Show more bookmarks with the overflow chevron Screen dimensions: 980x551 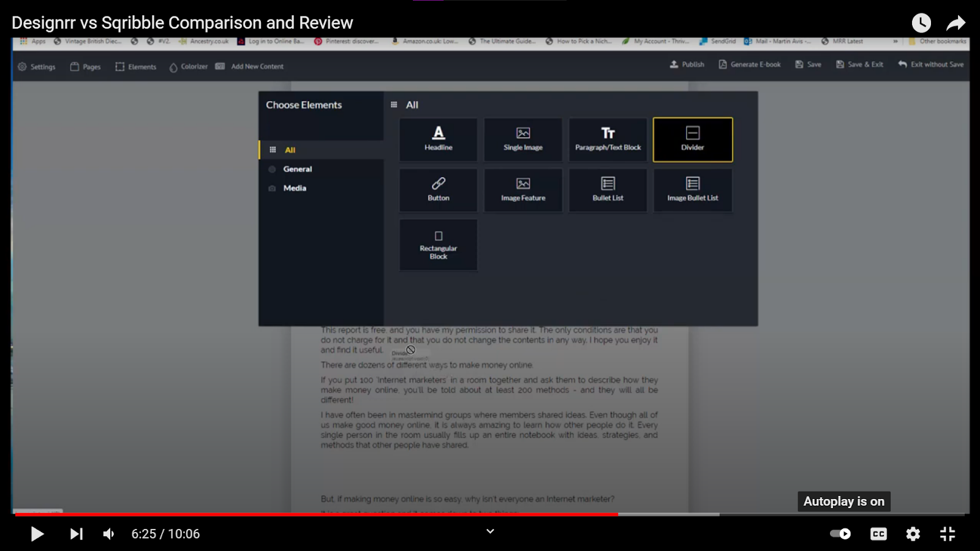point(895,42)
